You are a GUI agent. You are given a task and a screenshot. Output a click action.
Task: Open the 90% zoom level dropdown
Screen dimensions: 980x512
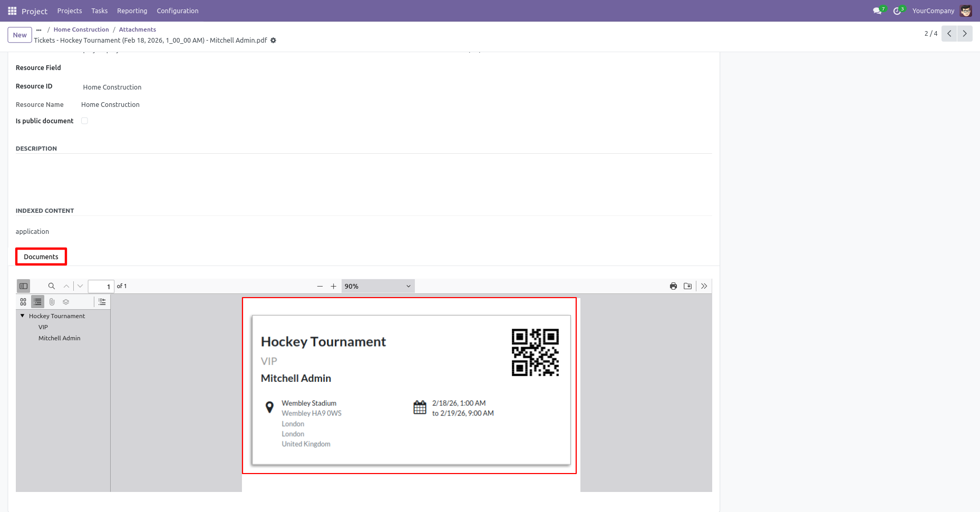point(378,286)
